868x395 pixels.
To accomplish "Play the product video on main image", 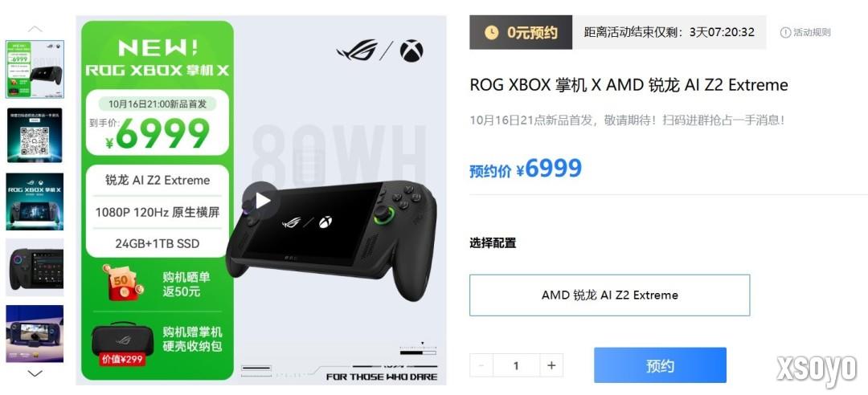I will [x=261, y=201].
